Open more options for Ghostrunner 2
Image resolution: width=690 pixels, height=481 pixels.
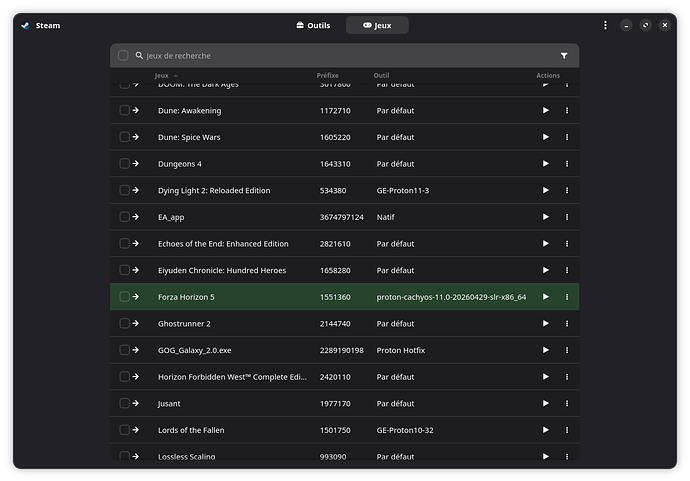567,323
